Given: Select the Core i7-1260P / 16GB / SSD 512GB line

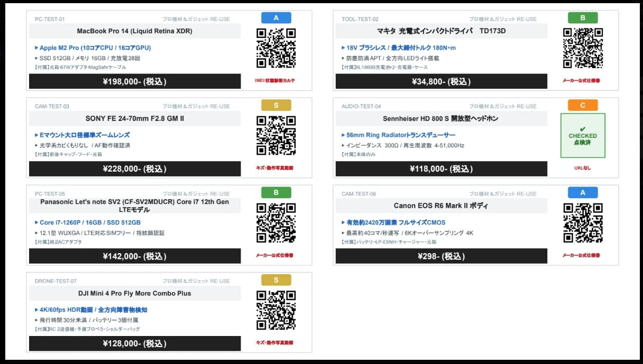Looking at the screenshot, I should [x=88, y=222].
